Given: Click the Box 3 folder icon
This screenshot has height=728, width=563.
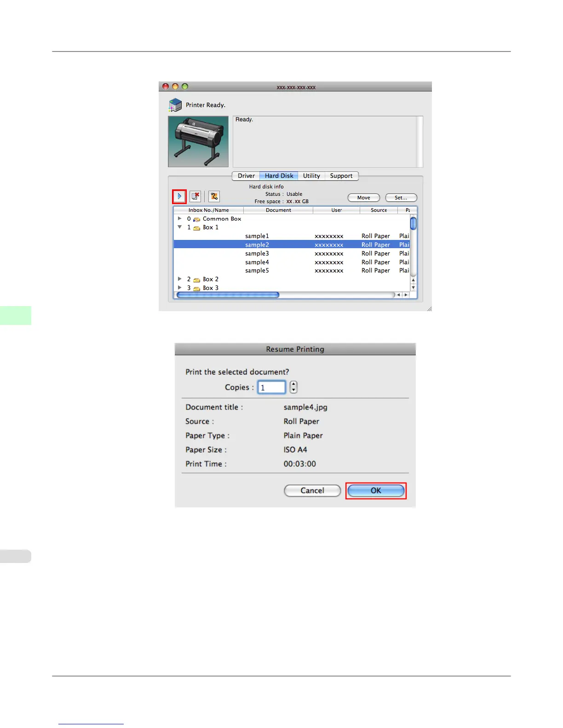Looking at the screenshot, I should pyautogui.click(x=196, y=288).
